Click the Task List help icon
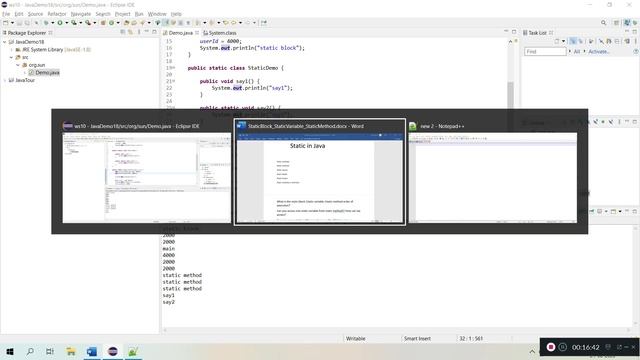Screen dimensions: 640x360 point(636,51)
